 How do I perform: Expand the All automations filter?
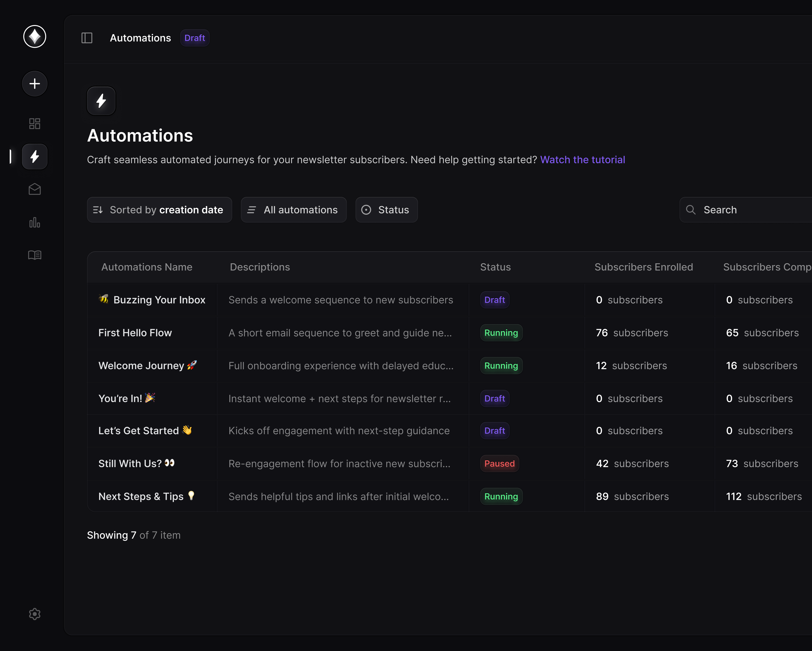tap(293, 210)
